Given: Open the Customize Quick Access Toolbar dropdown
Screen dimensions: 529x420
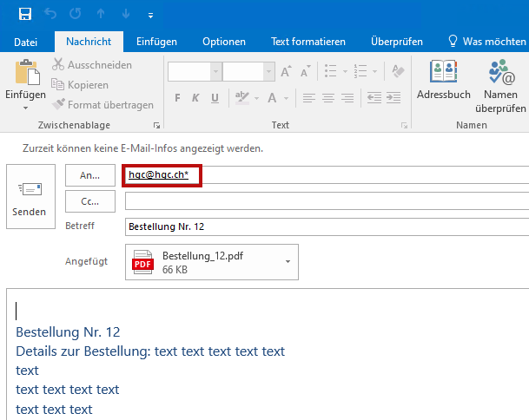Looking at the screenshot, I should click(150, 15).
